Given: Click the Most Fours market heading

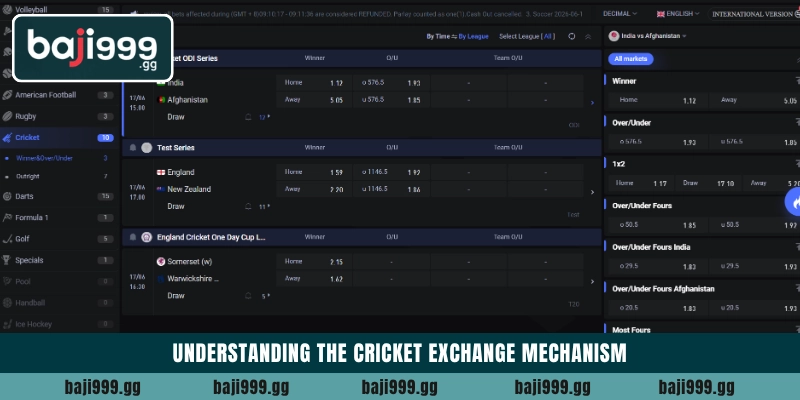Looking at the screenshot, I should click(631, 330).
